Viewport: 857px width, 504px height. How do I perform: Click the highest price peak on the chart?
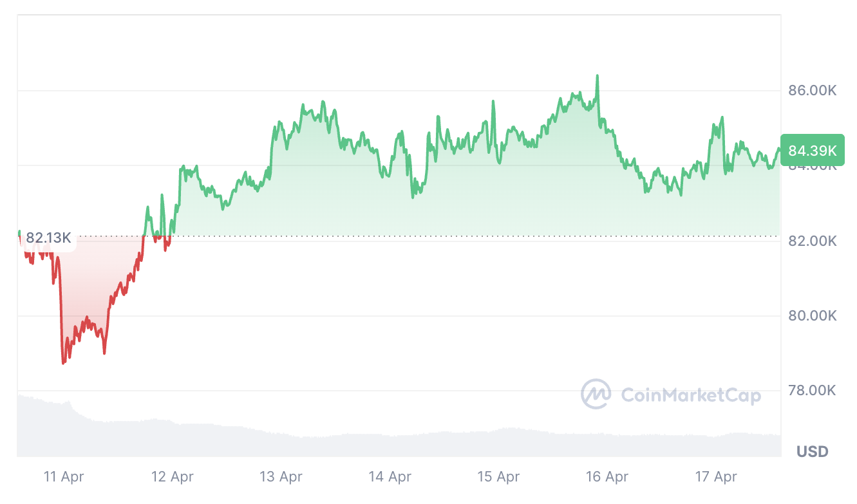click(x=597, y=76)
